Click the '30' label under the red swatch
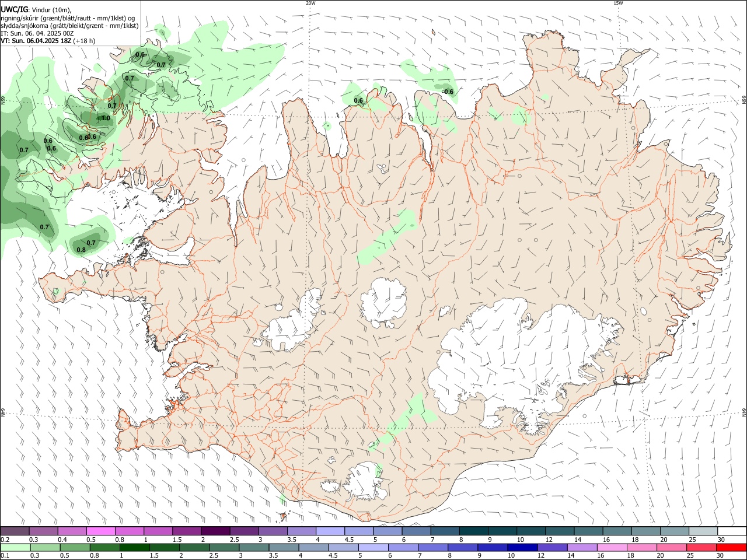This screenshot has height=560, width=747. 720,556
